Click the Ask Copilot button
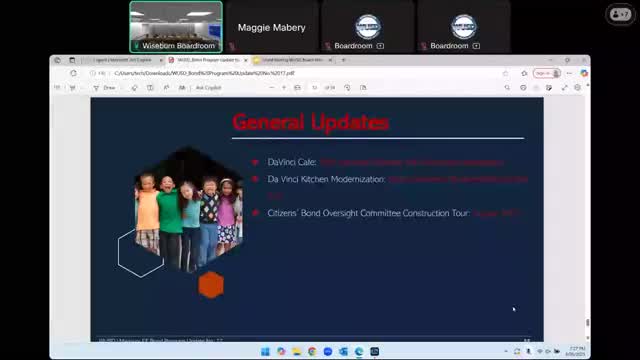Viewport: 640px width, 360px height. 208,88
